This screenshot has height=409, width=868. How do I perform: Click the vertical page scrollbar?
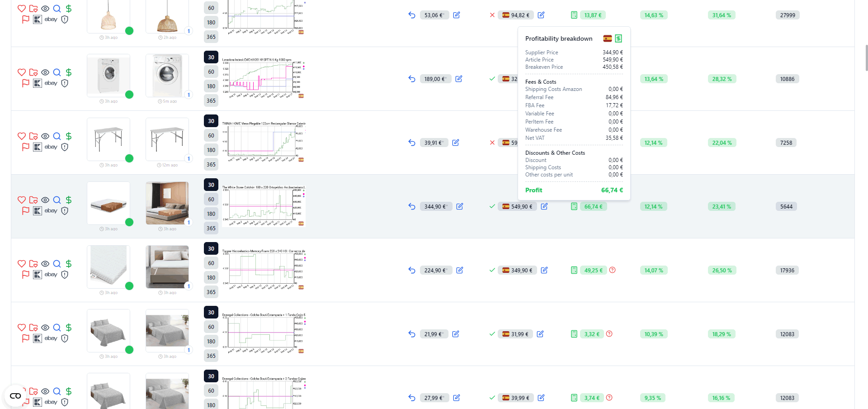pyautogui.click(x=866, y=58)
